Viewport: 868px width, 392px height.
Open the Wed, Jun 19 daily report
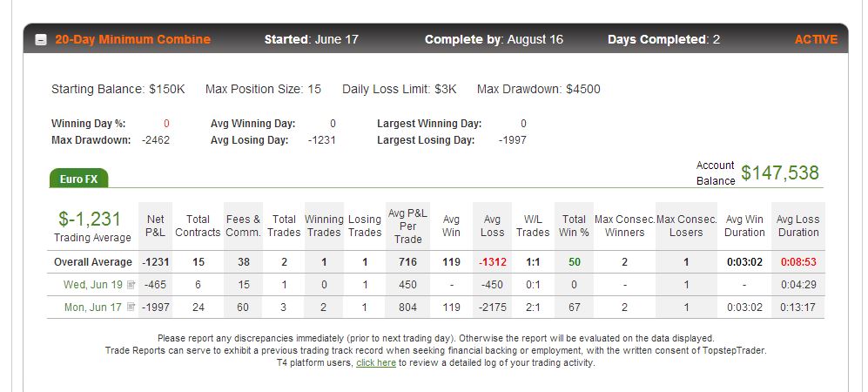[93, 285]
